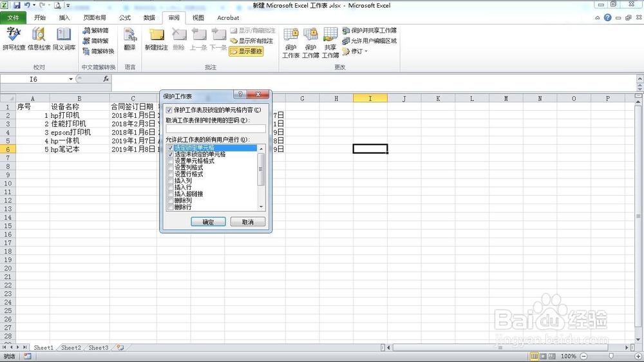The height and width of the screenshot is (362, 644).
Task: Click the dialog help question button
Action: (x=240, y=95)
